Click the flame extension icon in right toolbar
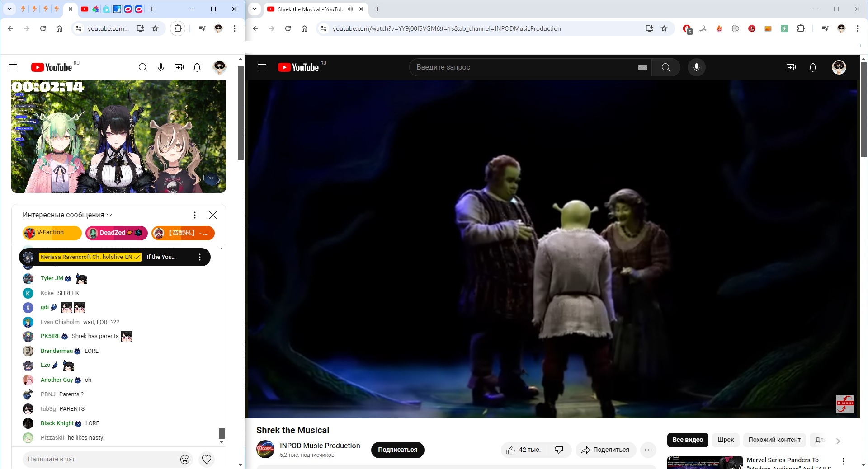 719,28
